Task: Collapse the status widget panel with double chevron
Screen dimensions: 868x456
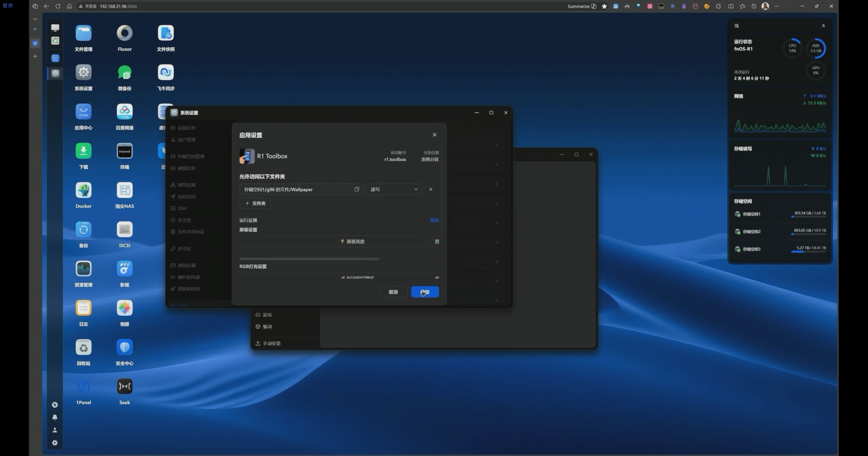Action: click(x=823, y=26)
